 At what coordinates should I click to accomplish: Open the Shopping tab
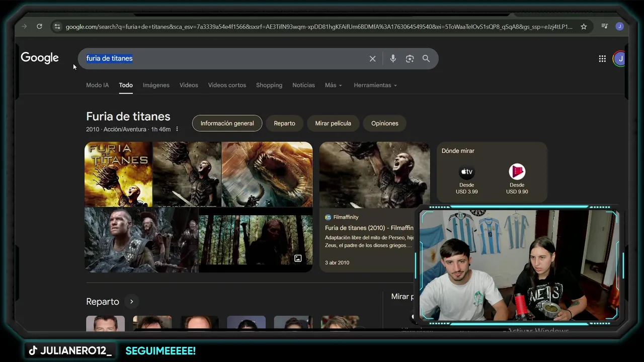tap(269, 85)
